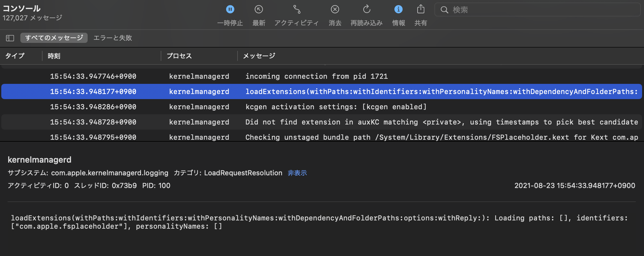Select the 'incoming connection from pid 1721' row
The width and height of the screenshot is (644, 256).
point(316,76)
